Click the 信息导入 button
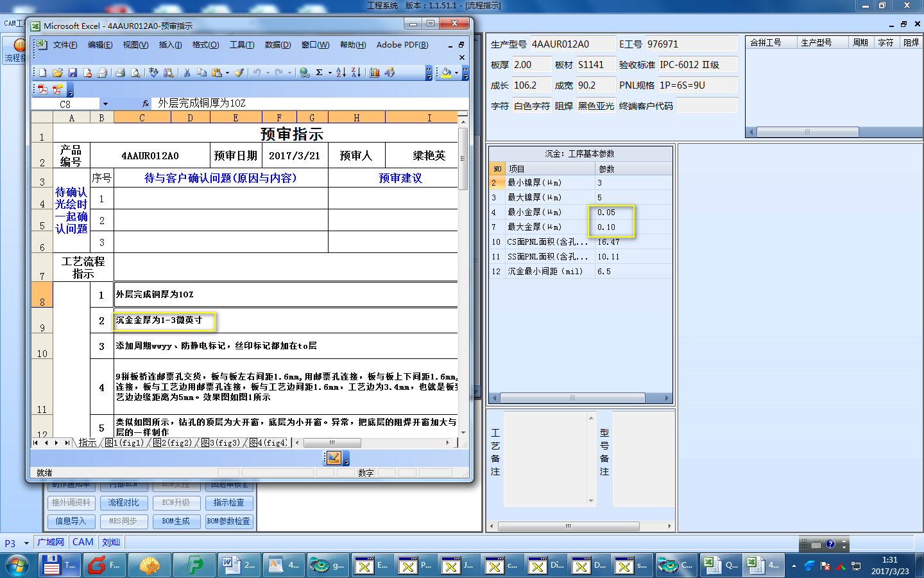This screenshot has width=924, height=578. [x=71, y=521]
